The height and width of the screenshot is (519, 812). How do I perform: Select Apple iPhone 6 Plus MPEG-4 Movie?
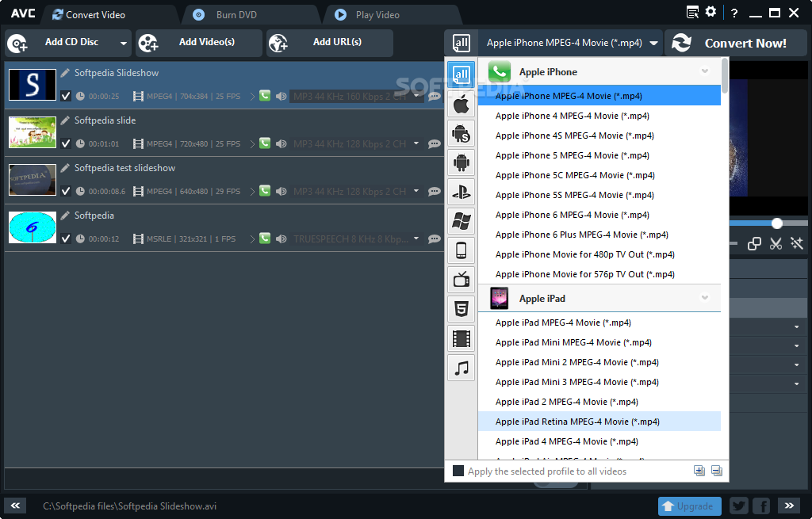[599, 235]
